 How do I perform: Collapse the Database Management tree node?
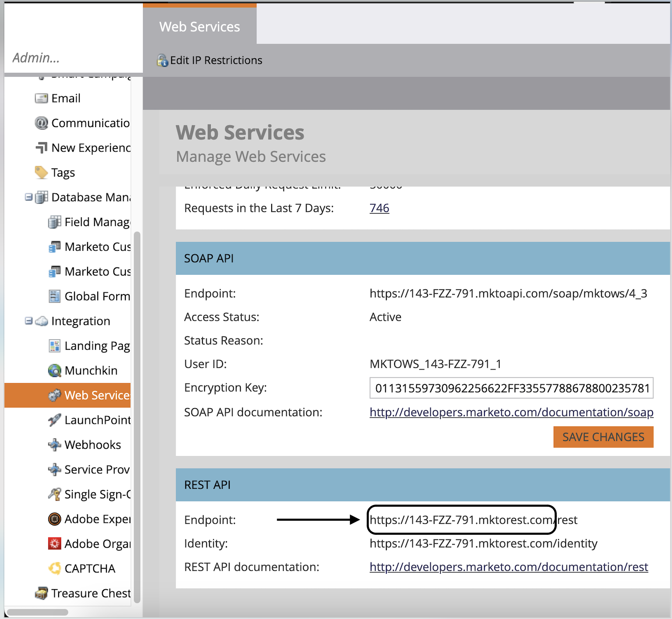tap(28, 197)
